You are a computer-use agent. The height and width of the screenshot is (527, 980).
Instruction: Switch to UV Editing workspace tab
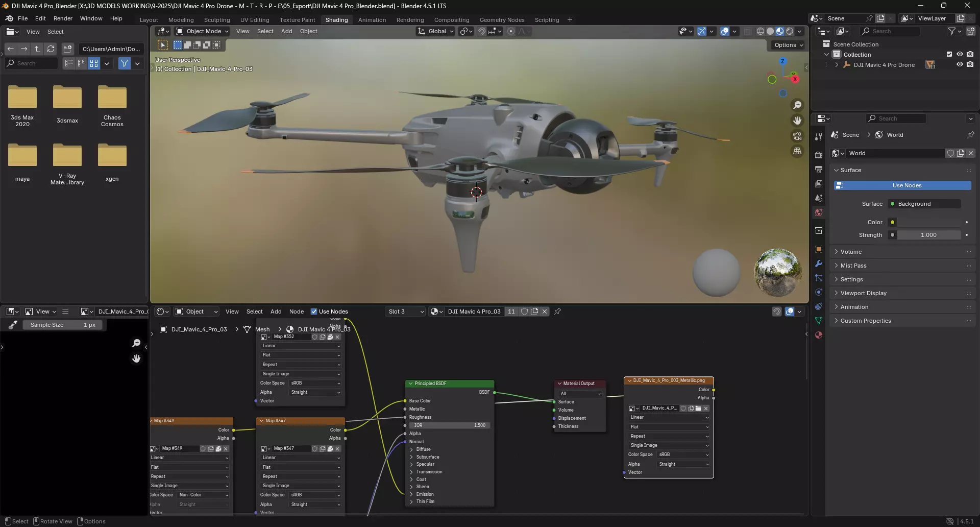(x=255, y=20)
